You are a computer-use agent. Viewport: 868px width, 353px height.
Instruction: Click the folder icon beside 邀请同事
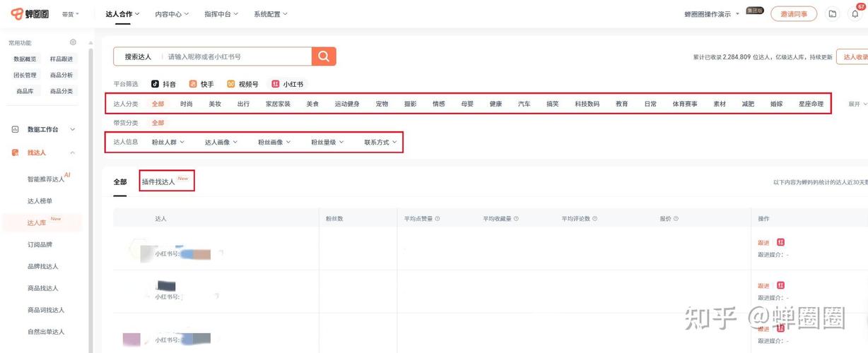(x=833, y=14)
